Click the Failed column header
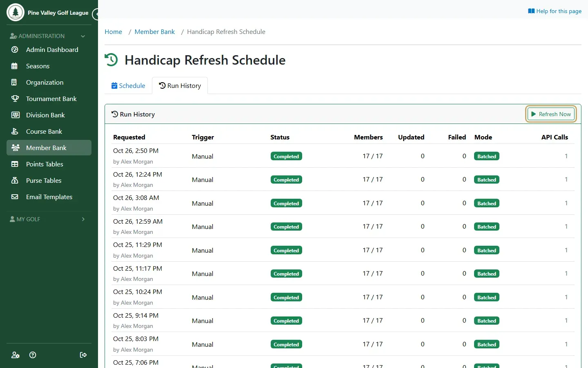Screen dimensions: 588x368 (457, 137)
